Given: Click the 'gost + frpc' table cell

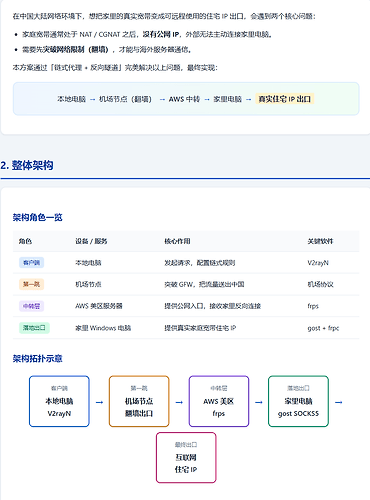Looking at the screenshot, I should 323,328.
